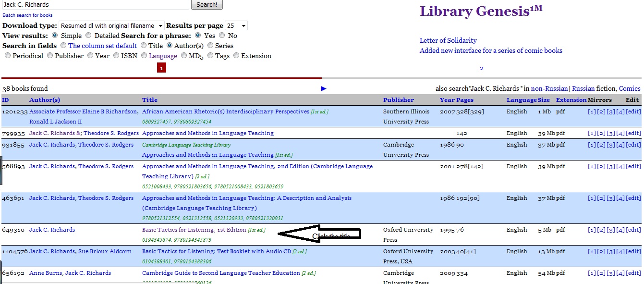644x284 pixels.
Task: Select the Publisher search field radio button
Action: (x=50, y=56)
